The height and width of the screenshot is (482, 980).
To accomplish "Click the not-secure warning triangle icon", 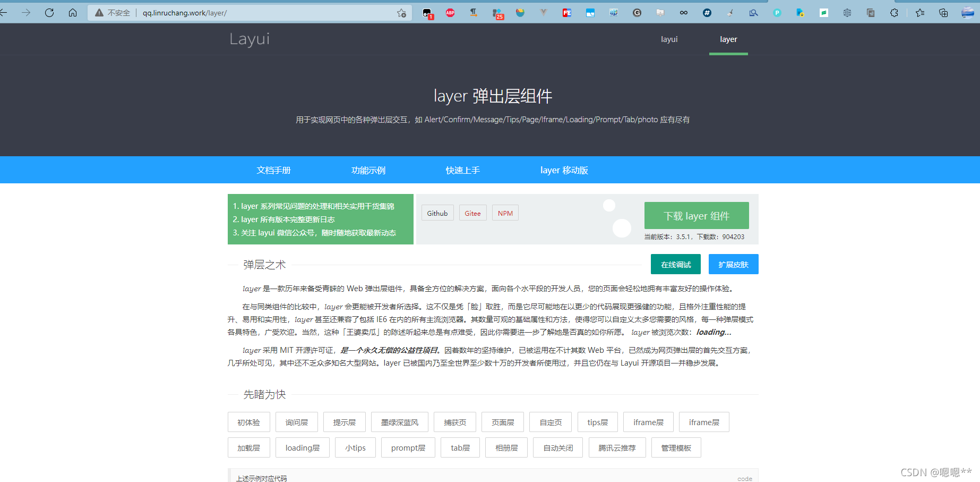I will pos(99,13).
